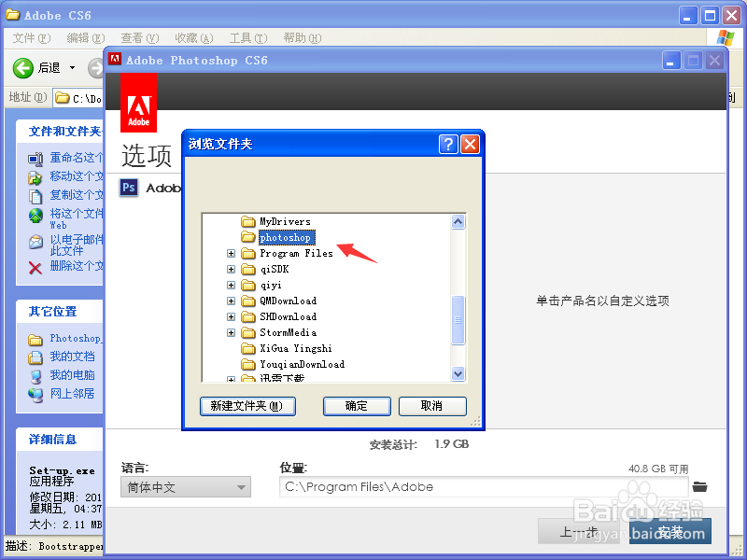Click the 新建文件夹 new folder button
The width and height of the screenshot is (747, 560).
point(247,406)
